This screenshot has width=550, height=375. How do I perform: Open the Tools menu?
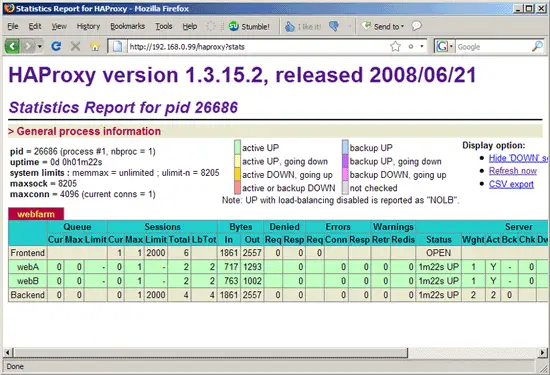coord(164,26)
